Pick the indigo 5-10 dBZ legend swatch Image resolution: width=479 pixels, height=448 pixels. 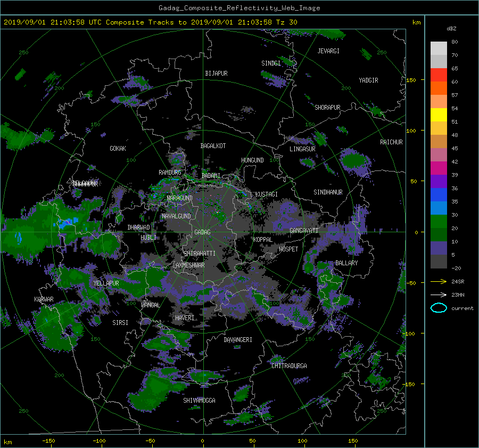pyautogui.click(x=439, y=248)
